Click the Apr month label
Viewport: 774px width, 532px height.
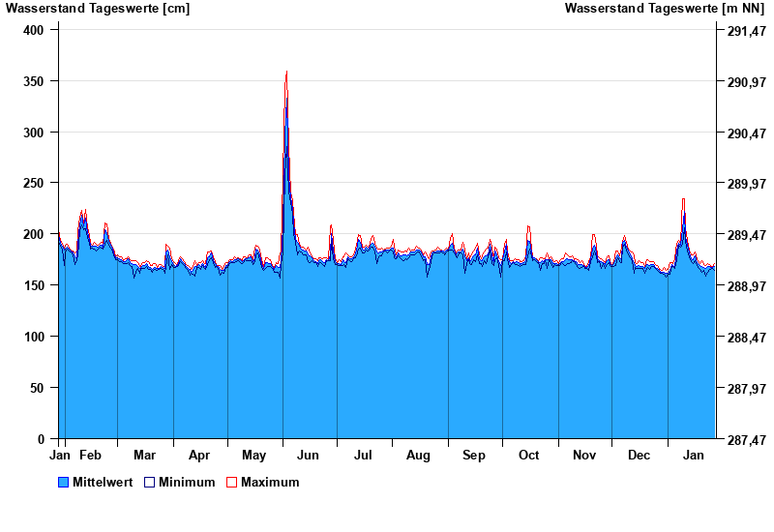point(199,456)
